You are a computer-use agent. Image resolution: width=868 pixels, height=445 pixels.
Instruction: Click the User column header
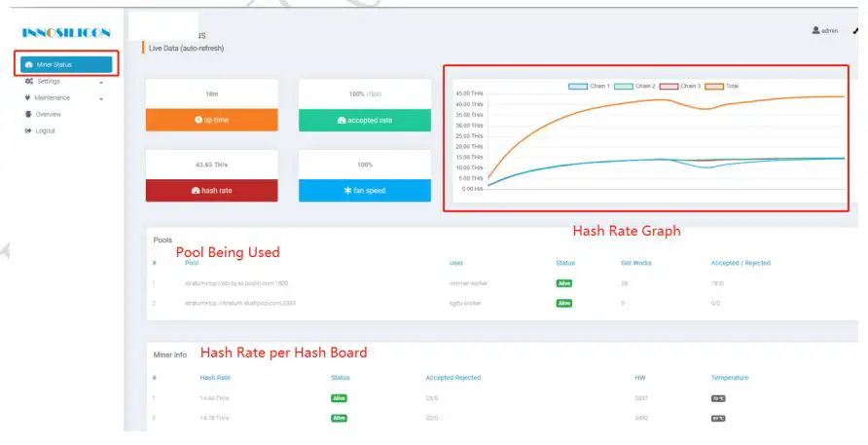click(x=456, y=263)
